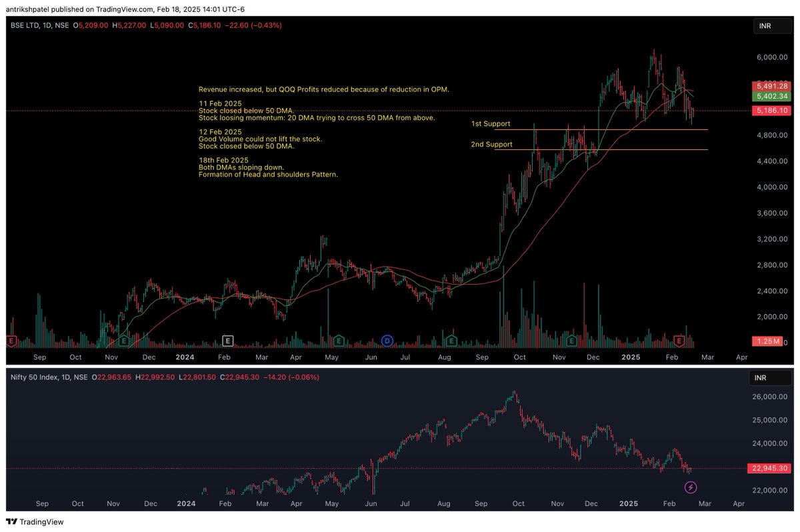Click the 26,000.00 Nifty axis label

tap(769, 397)
